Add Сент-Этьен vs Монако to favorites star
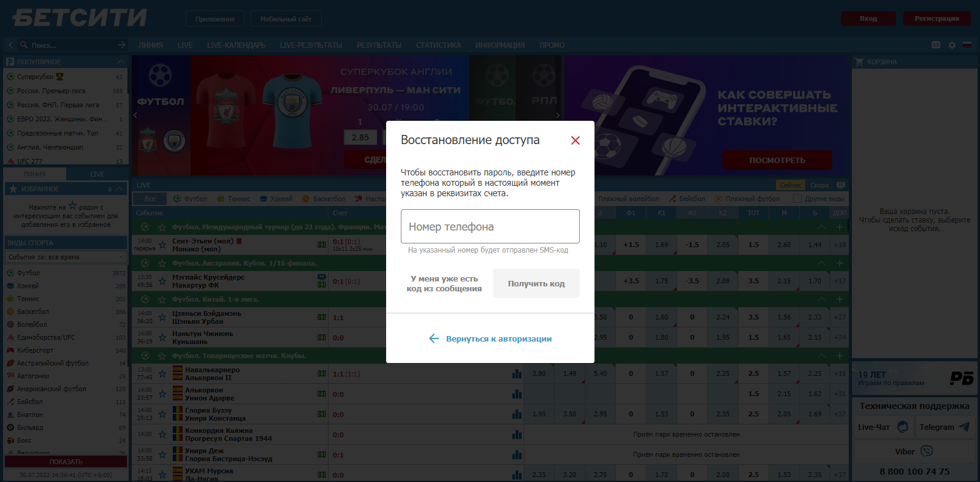The height and width of the screenshot is (482, 980). tap(162, 245)
